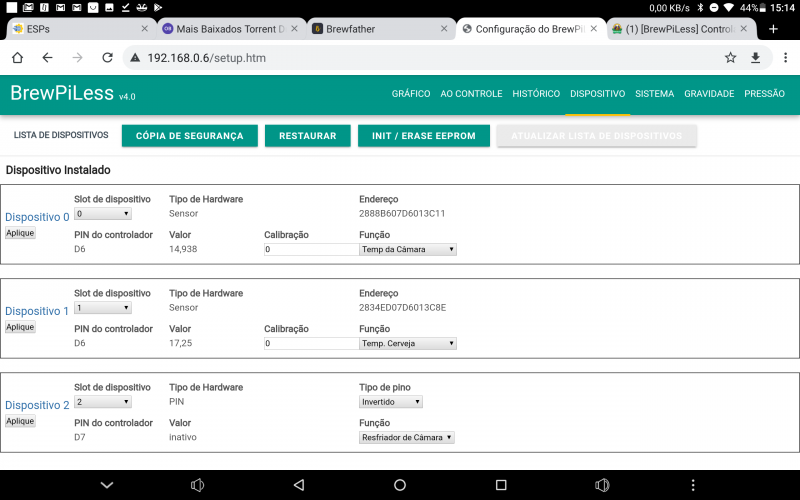Open the PRESSÃO page
The width and height of the screenshot is (800, 500).
pos(764,94)
